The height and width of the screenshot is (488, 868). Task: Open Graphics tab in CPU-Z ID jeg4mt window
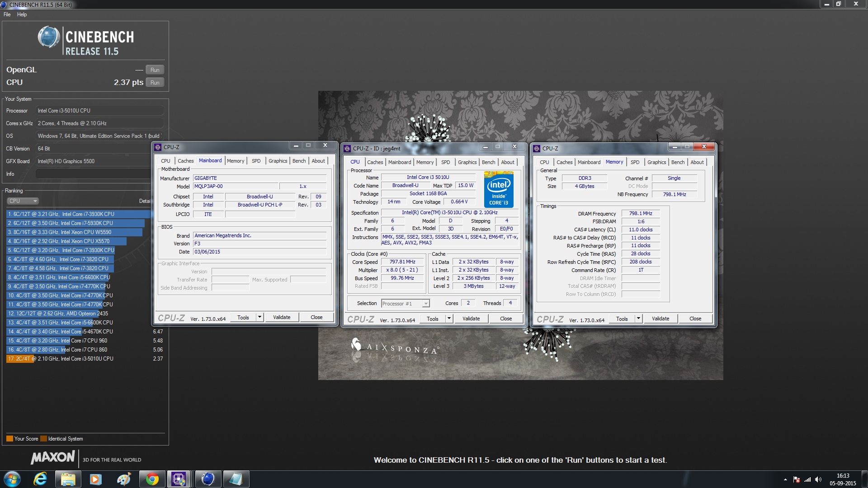click(467, 162)
